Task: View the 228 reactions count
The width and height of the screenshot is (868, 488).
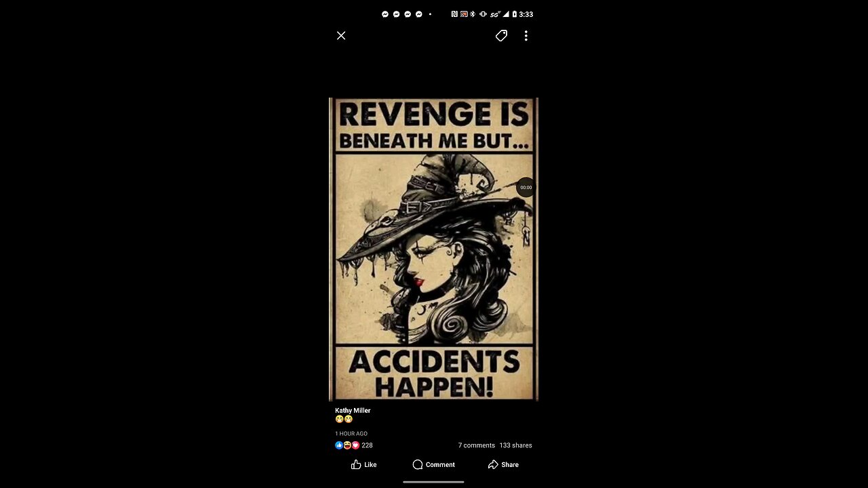Action: [367, 445]
